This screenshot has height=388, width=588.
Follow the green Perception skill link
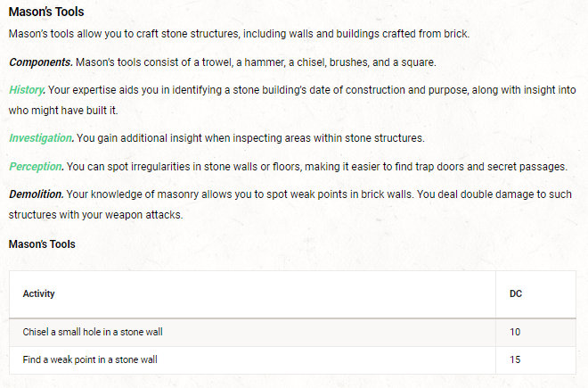pyautogui.click(x=36, y=167)
